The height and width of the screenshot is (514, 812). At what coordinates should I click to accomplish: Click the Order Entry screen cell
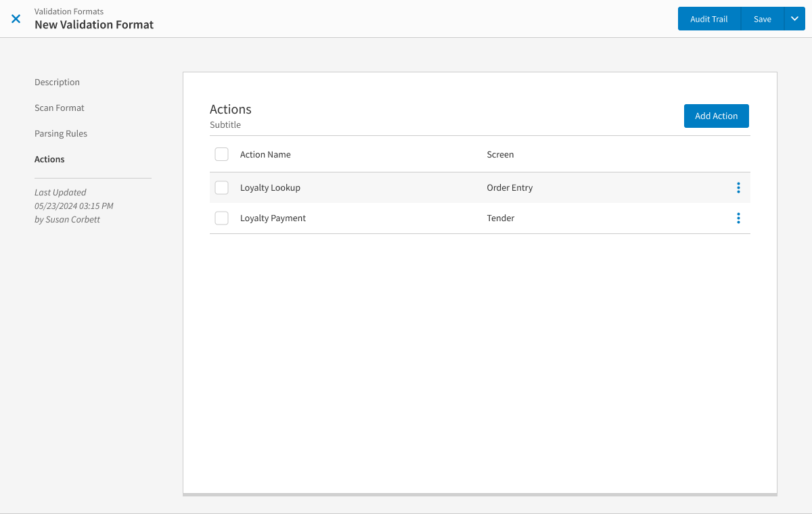pos(510,187)
